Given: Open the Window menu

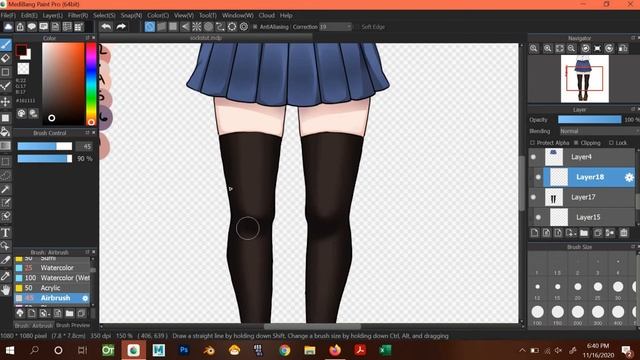Looking at the screenshot, I should pos(238,16).
